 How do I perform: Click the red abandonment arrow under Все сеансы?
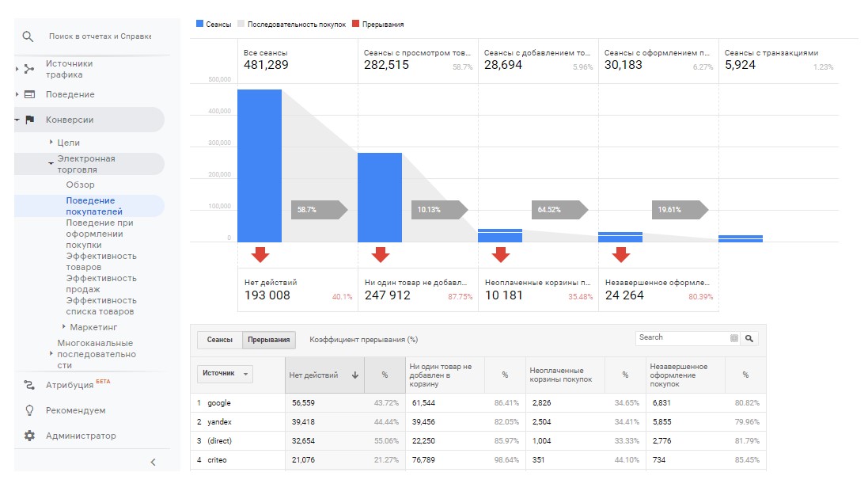(x=260, y=254)
